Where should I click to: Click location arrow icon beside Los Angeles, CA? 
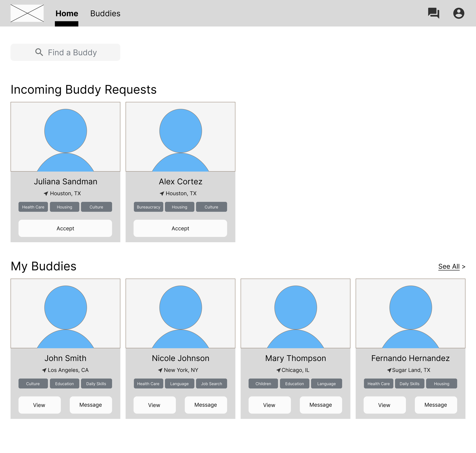pos(44,370)
